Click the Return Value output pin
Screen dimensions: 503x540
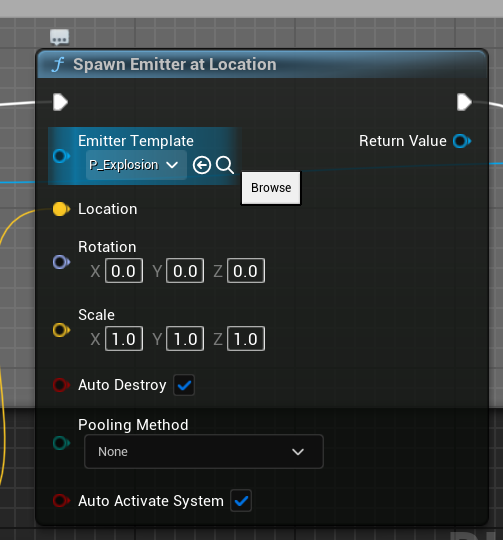[462, 141]
